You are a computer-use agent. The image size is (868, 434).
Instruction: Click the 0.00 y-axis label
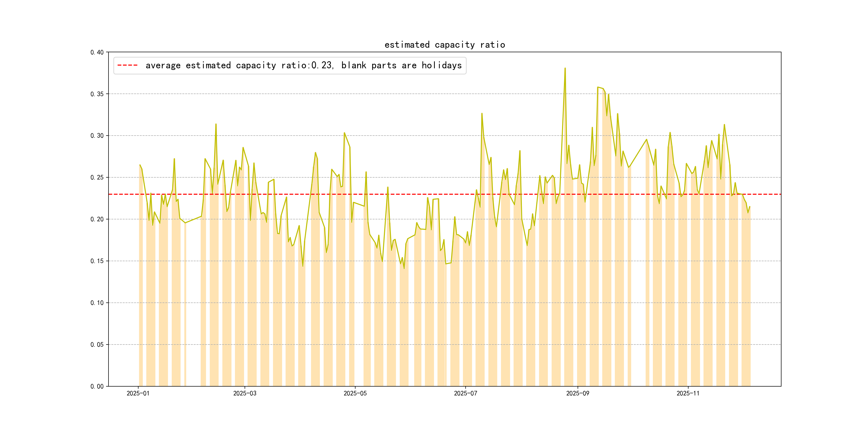point(97,387)
